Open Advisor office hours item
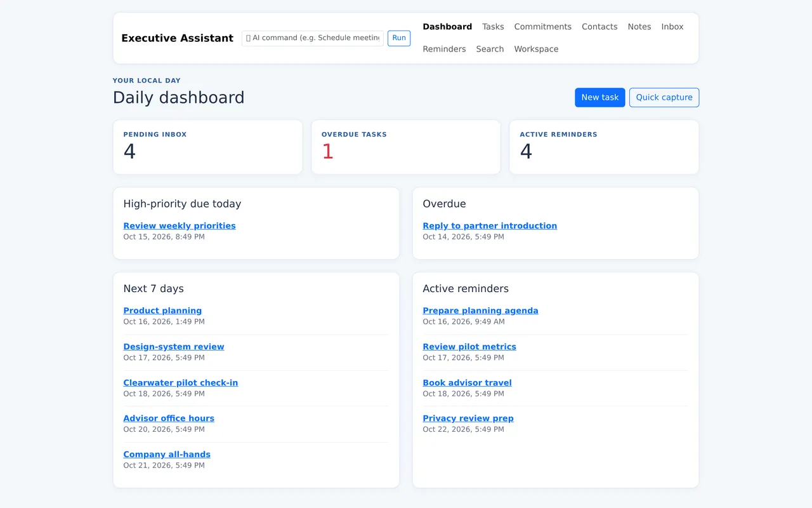This screenshot has width=812, height=508. click(169, 418)
